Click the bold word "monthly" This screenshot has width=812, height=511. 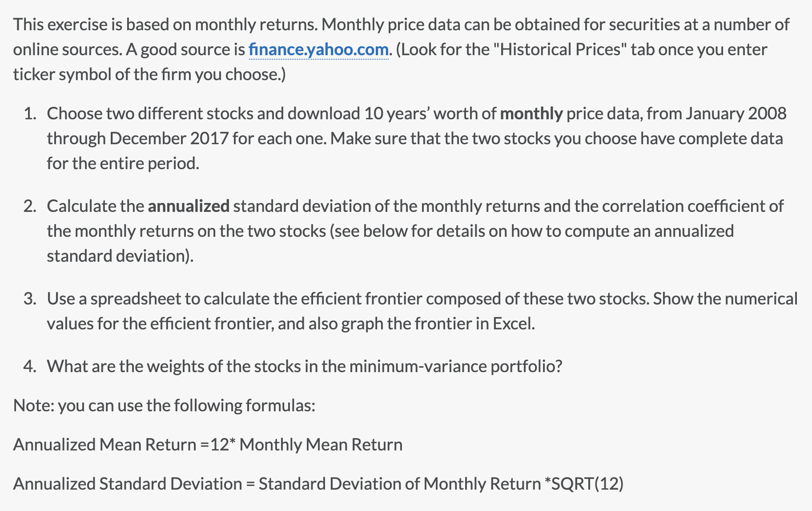531,114
